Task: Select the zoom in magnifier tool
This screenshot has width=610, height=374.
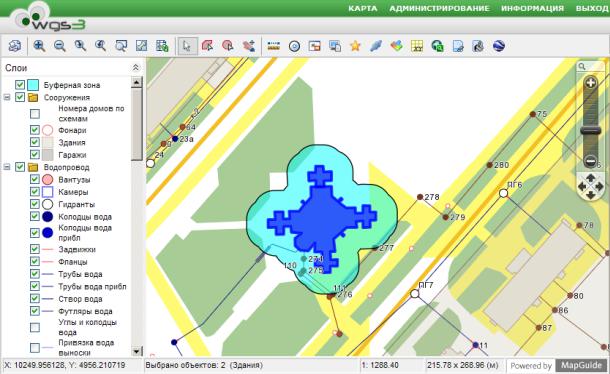Action: [x=39, y=46]
